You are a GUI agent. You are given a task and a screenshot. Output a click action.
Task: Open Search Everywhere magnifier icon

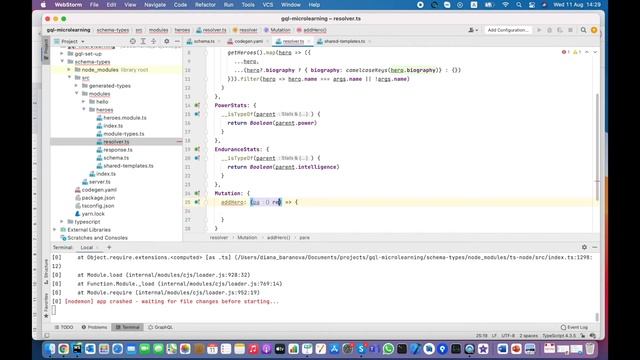[x=583, y=30]
